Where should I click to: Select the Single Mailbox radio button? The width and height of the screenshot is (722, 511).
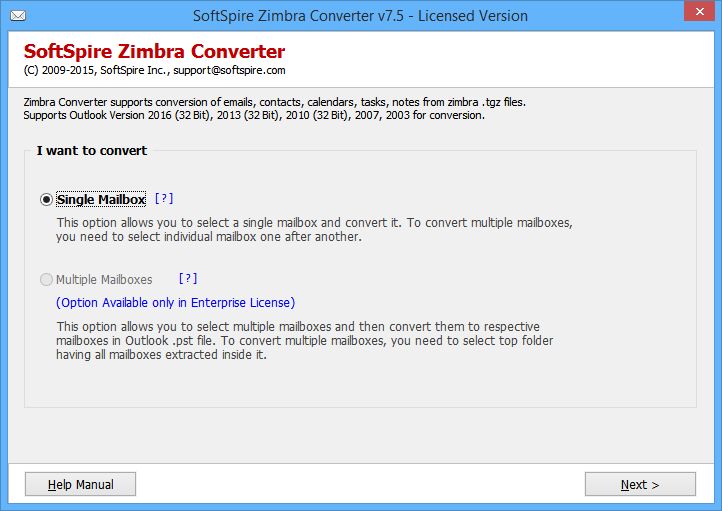(46, 200)
